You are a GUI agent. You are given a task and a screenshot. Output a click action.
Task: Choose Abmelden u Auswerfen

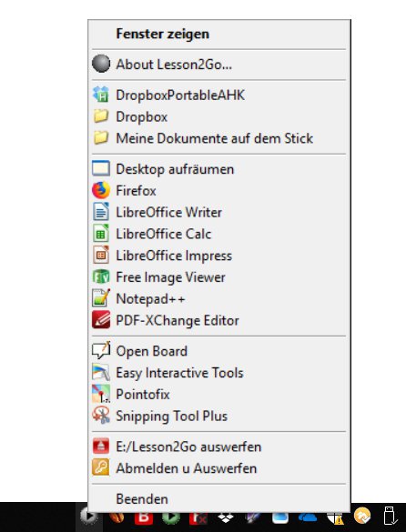(x=219, y=468)
